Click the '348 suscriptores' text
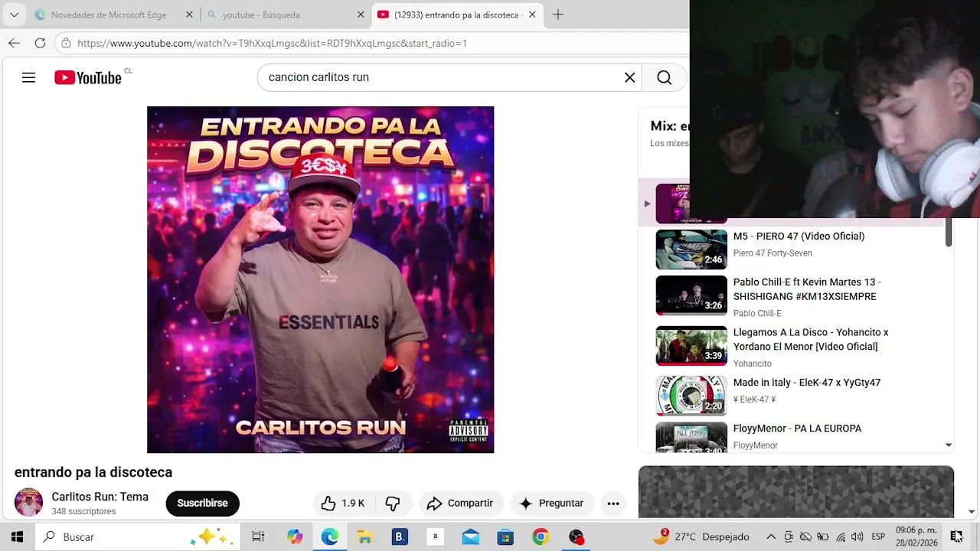This screenshot has height=551, width=980. 83,511
